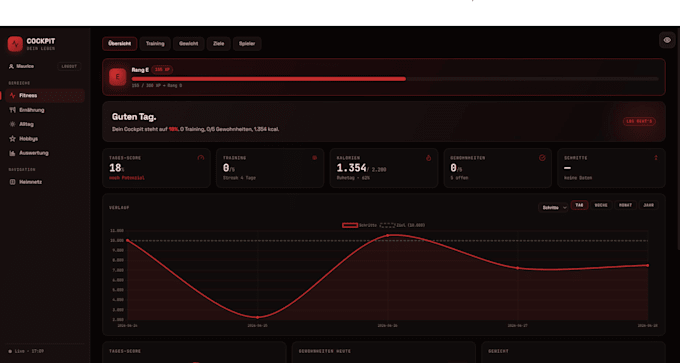
Task: Click the red Rang E badge
Action: (x=118, y=77)
